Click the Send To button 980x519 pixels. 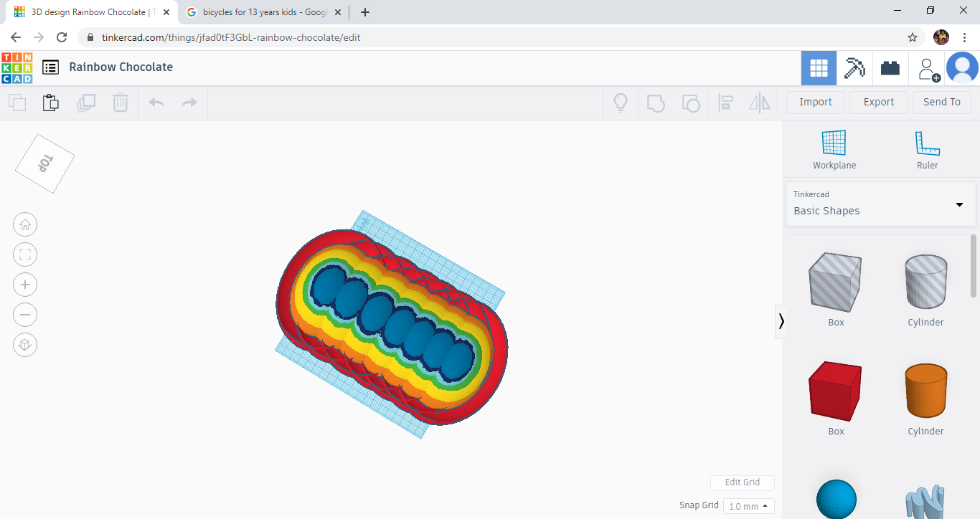(942, 102)
